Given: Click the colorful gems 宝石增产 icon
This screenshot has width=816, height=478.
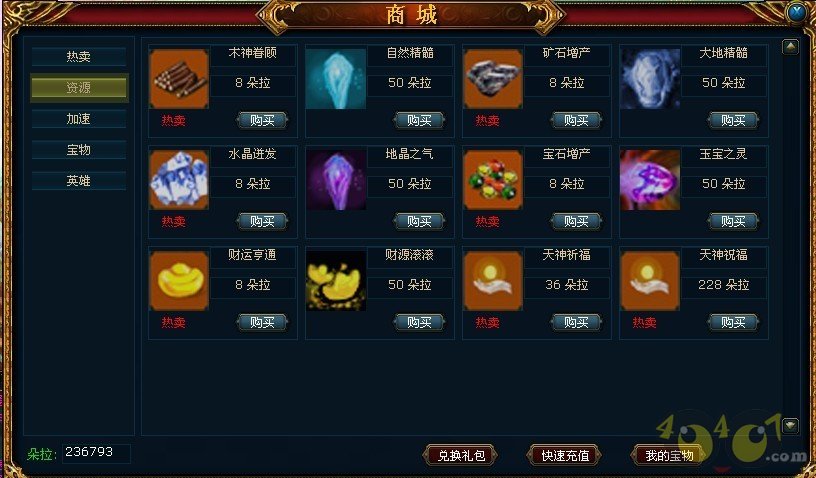Looking at the screenshot, I should pos(493,180).
